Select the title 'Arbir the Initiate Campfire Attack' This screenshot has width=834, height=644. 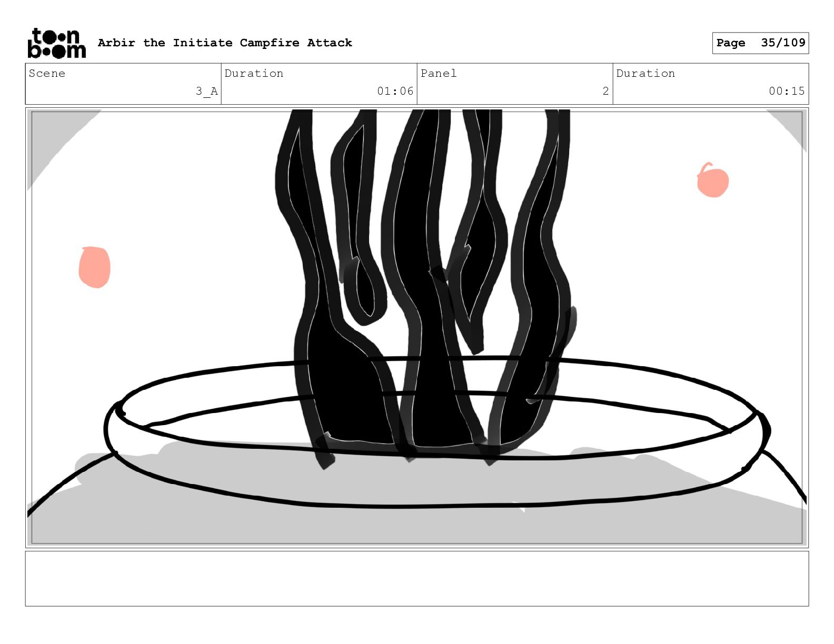pyautogui.click(x=225, y=43)
